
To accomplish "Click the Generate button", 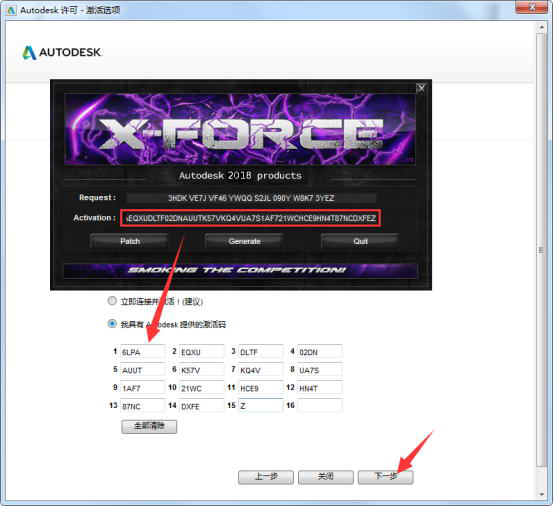I will [x=244, y=241].
